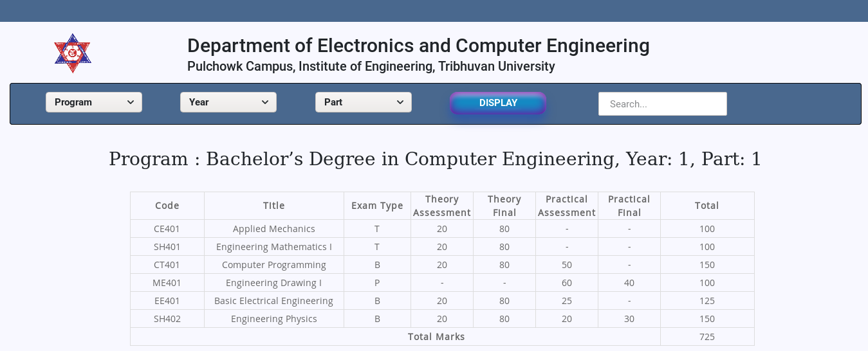Select the Applied Mechanics row title
The width and height of the screenshot is (868, 351).
coord(274,229)
